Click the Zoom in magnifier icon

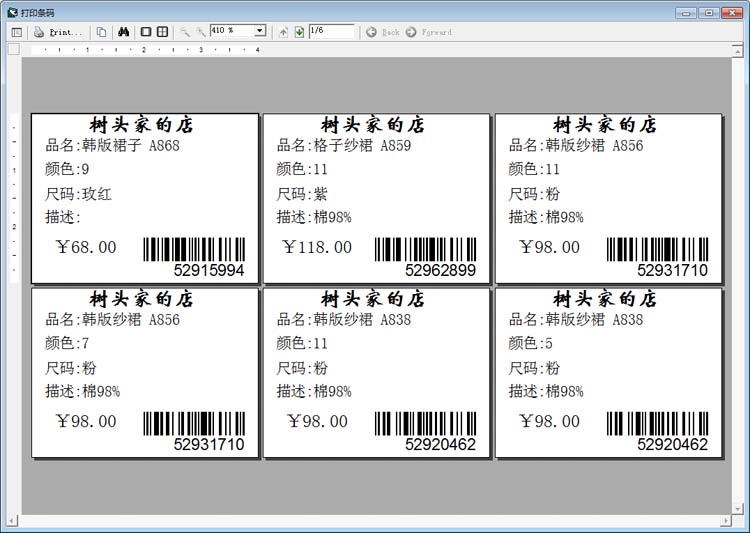click(x=201, y=33)
